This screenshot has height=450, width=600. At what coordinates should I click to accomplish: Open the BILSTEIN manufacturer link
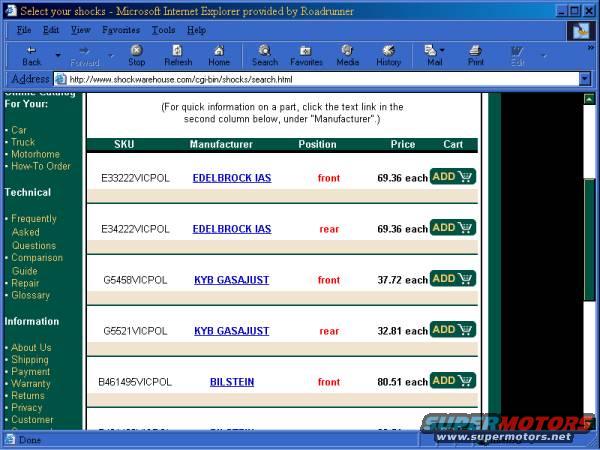point(231,382)
